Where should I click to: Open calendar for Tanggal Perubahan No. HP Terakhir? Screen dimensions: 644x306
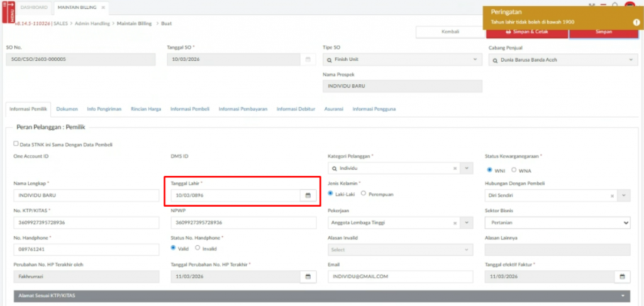(x=308, y=276)
